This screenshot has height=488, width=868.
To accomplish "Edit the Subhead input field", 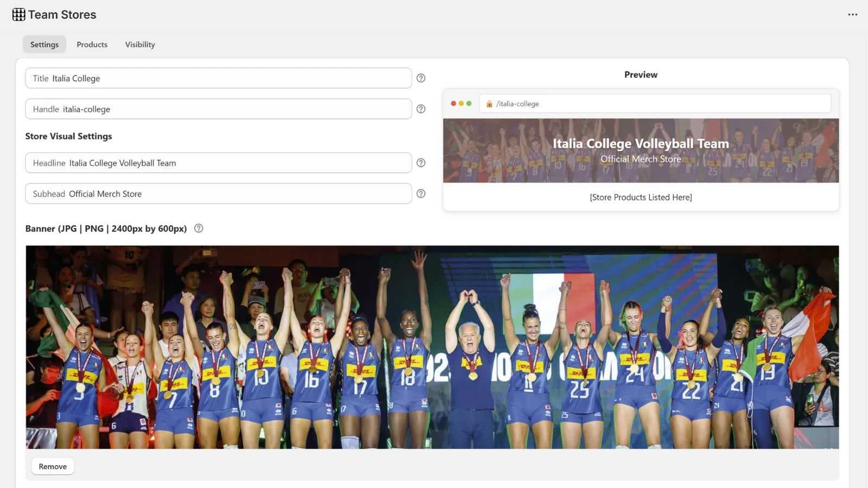I will click(219, 194).
